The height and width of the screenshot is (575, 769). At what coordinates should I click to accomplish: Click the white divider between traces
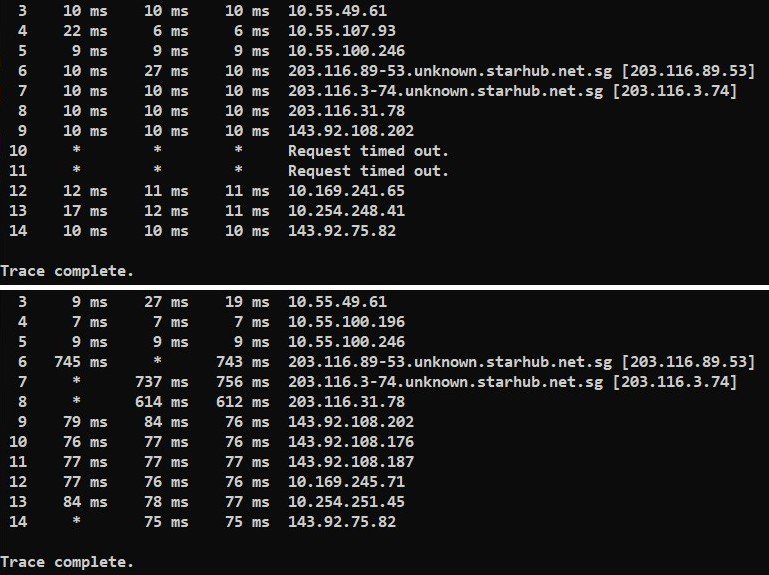pyautogui.click(x=384, y=287)
